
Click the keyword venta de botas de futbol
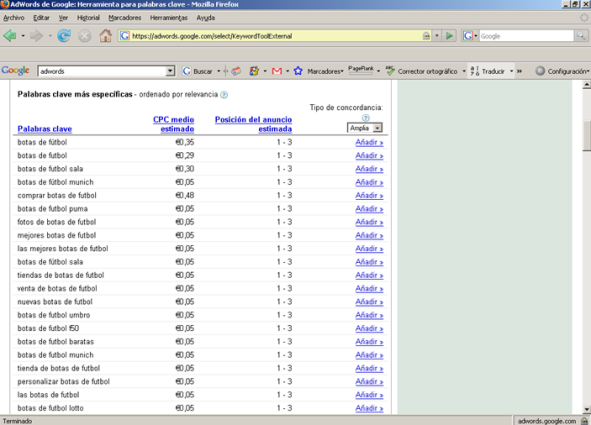(x=57, y=289)
